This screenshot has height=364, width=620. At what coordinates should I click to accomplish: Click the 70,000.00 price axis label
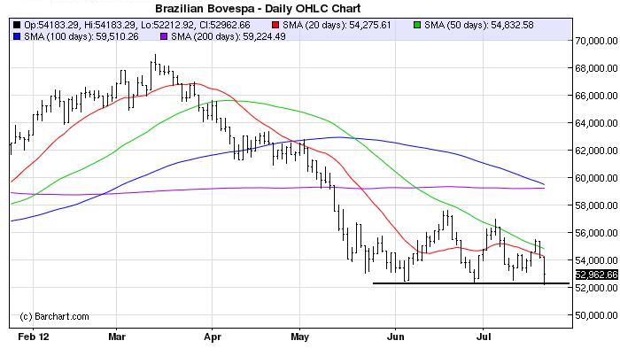(x=596, y=41)
